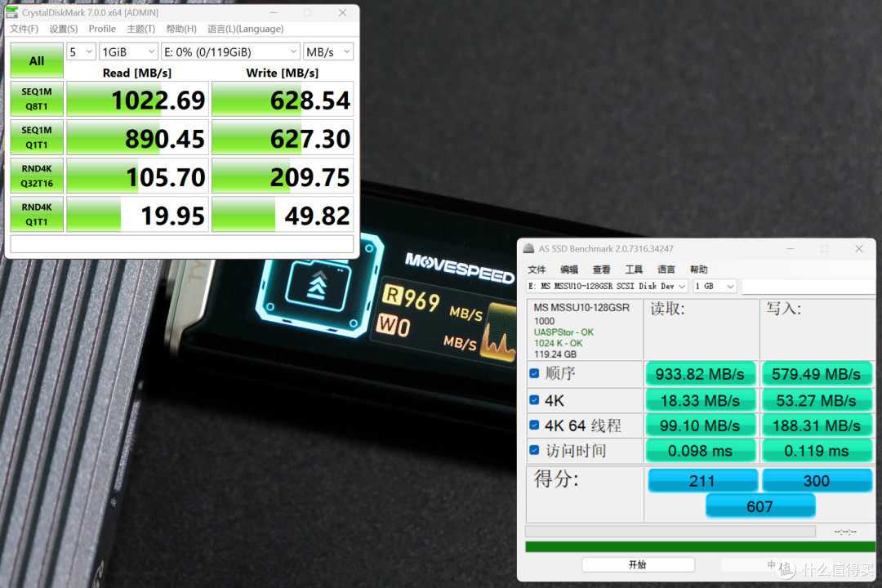Open the Profile menu in CrystalDiskMark
Image resolution: width=882 pixels, height=588 pixels.
point(102,29)
